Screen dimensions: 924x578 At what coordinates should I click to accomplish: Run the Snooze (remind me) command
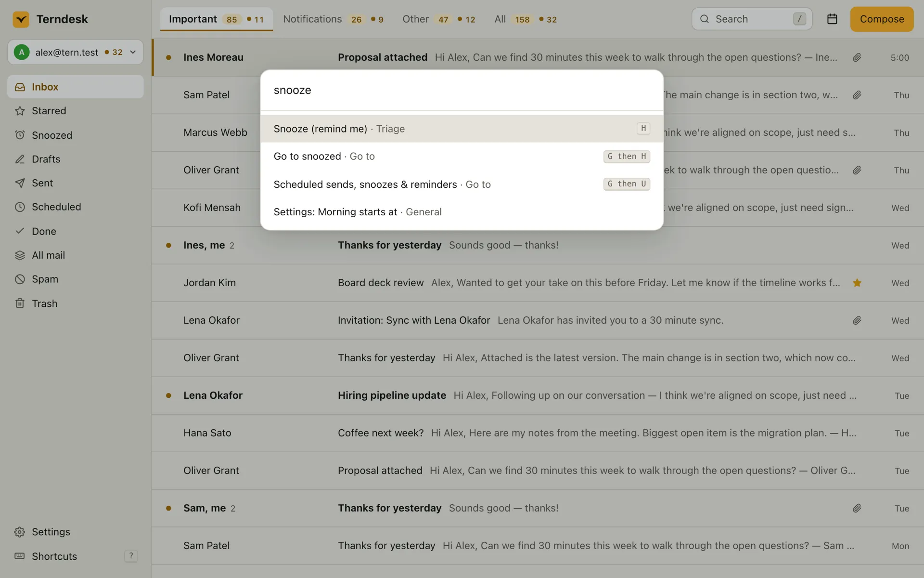point(462,129)
